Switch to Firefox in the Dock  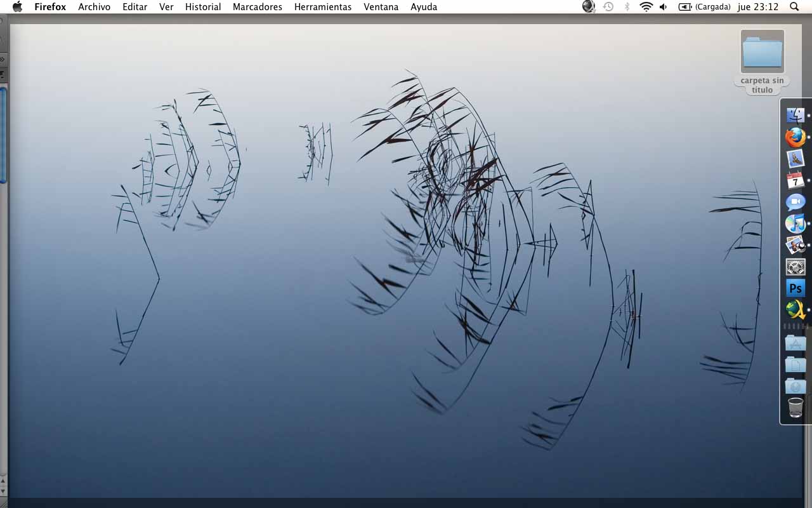pos(796,137)
